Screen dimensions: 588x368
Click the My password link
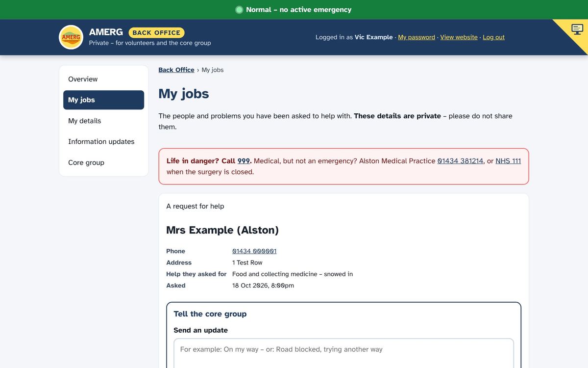pyautogui.click(x=416, y=37)
